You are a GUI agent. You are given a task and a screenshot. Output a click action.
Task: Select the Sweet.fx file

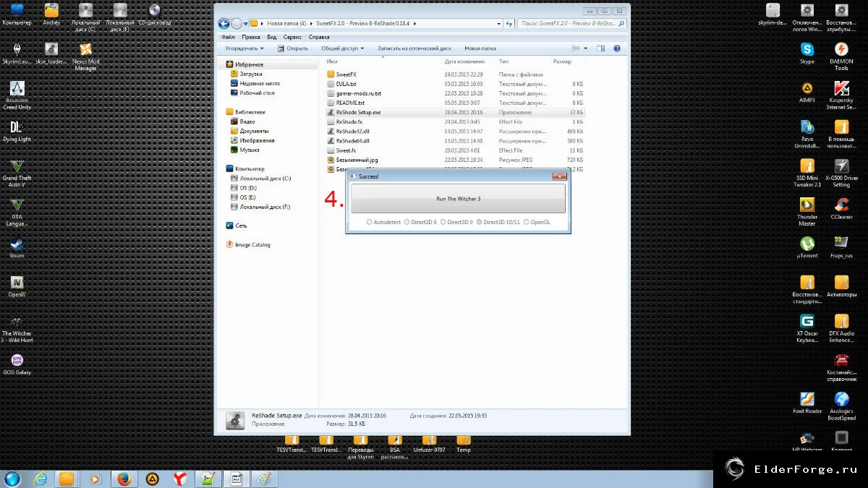pyautogui.click(x=455, y=150)
